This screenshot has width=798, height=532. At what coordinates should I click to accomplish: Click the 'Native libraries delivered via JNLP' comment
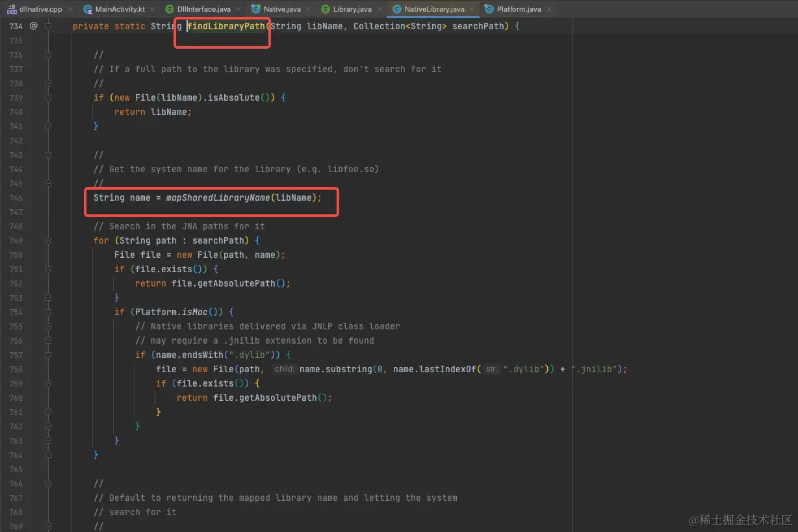pos(267,327)
